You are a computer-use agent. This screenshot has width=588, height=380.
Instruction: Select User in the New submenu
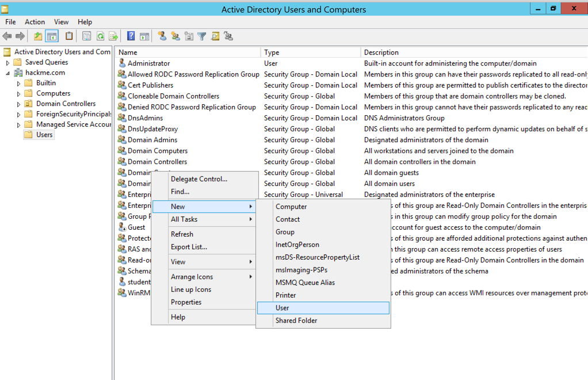pos(282,308)
